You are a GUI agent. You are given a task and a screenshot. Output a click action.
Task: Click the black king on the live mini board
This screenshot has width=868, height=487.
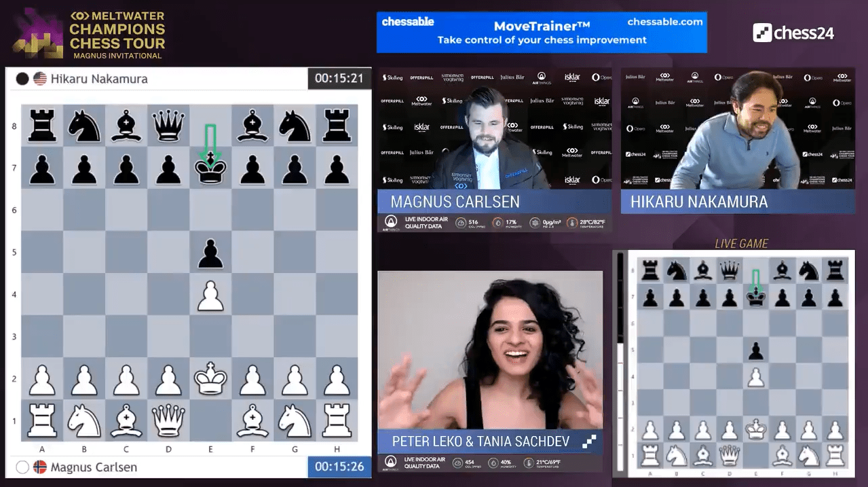(756, 297)
